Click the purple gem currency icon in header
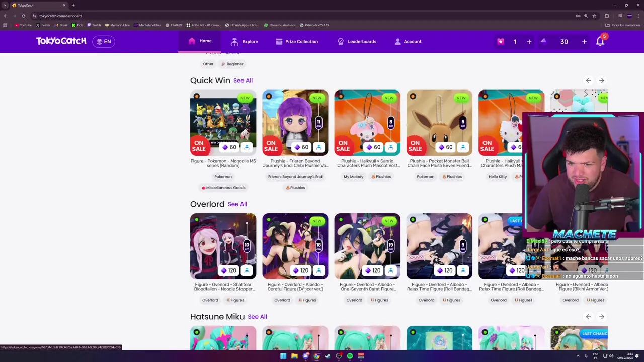 coord(544,41)
